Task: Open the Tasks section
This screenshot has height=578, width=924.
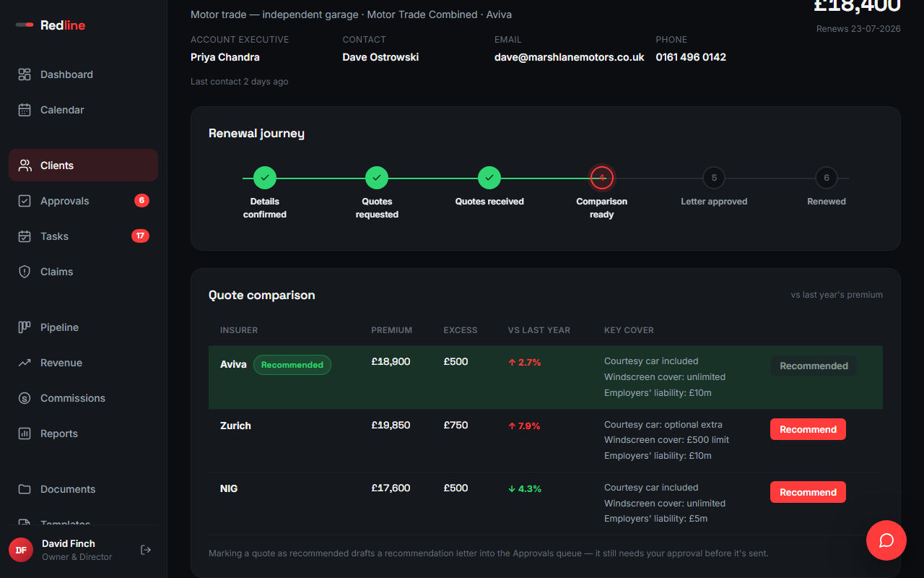Action: click(83, 236)
